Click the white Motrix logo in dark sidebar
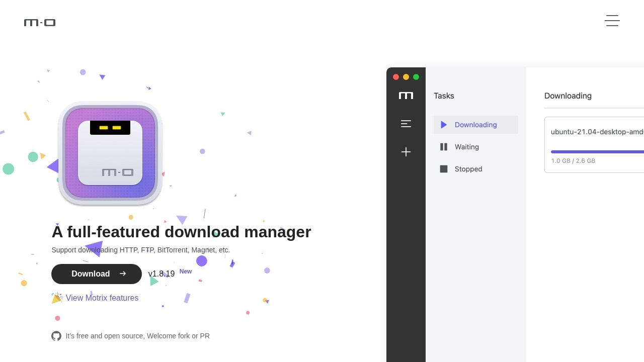This screenshot has width=644, height=362. point(406,96)
